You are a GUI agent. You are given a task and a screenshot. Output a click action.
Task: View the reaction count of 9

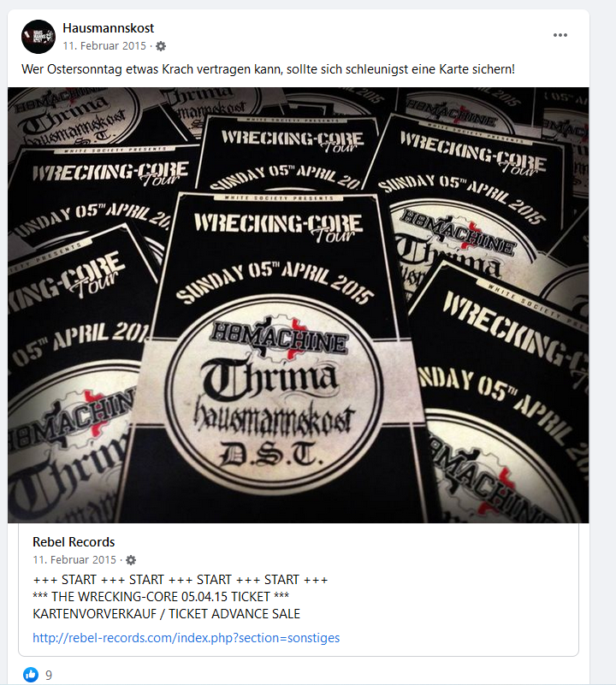[49, 675]
